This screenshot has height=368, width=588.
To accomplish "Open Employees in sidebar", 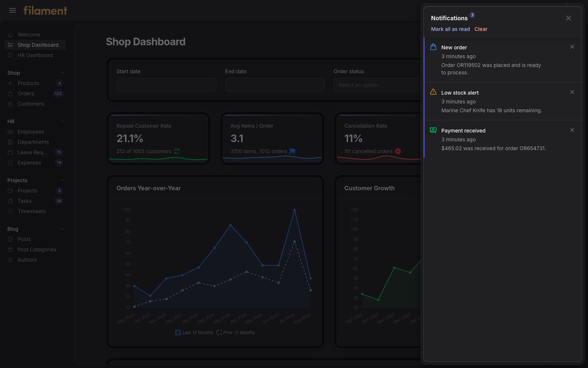I will click(x=35, y=132).
